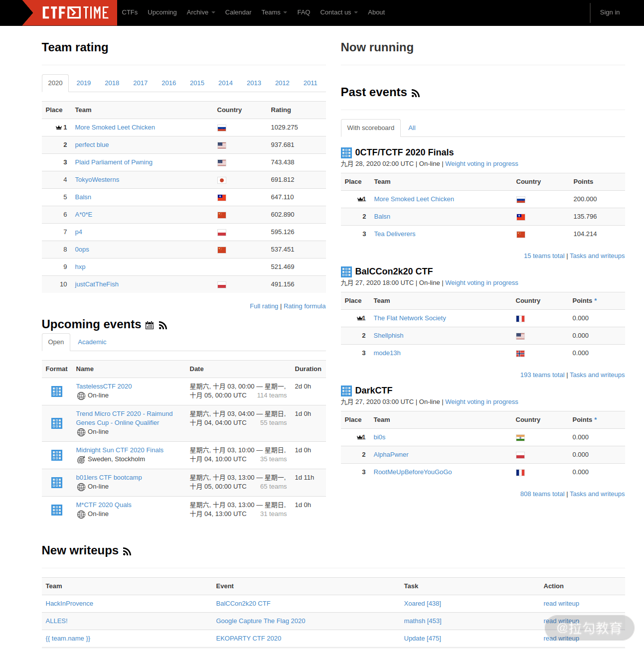Screen dimensions: 644x649
Task: Open the New writeups RSS feed icon
Action: point(127,551)
